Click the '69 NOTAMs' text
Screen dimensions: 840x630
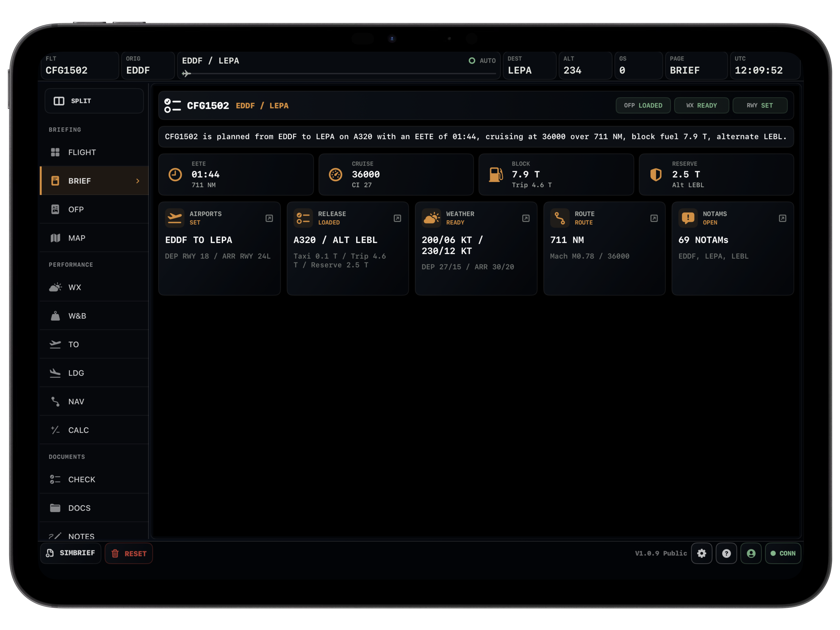click(x=703, y=240)
